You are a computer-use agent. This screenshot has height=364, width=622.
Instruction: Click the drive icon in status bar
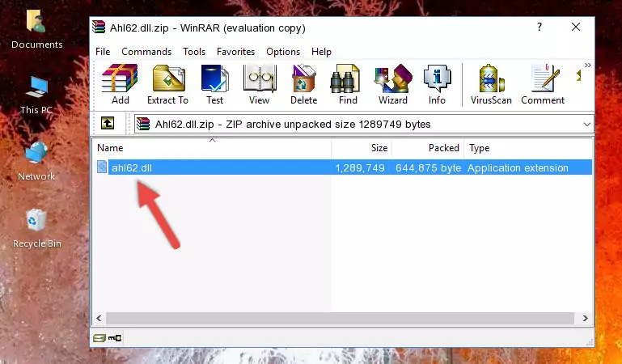99,338
